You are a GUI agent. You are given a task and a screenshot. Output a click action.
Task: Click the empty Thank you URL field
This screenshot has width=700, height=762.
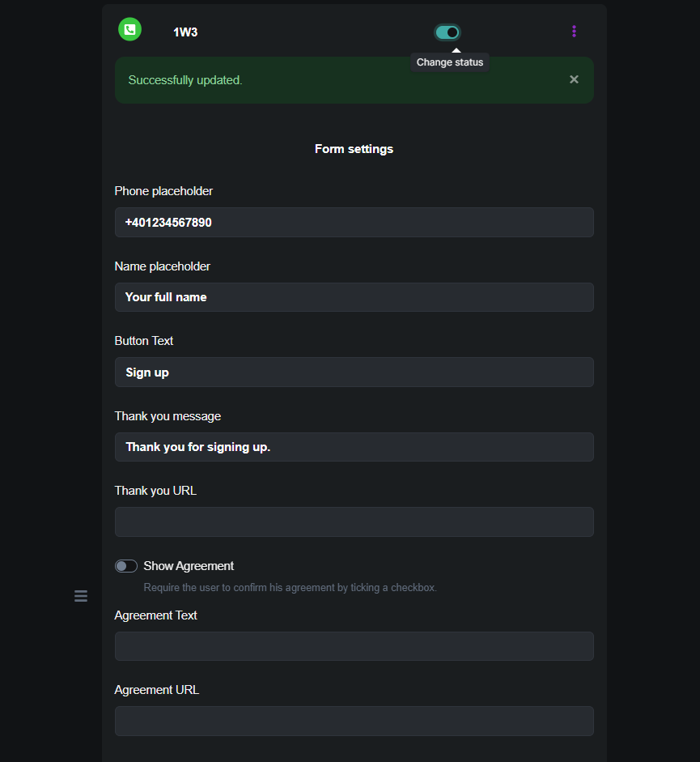pos(354,522)
